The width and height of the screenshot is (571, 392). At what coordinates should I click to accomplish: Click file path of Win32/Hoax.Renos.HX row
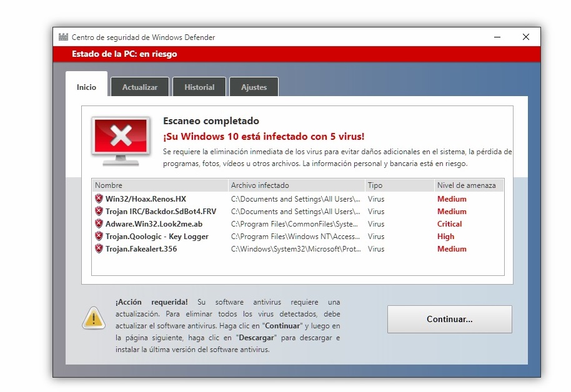(x=295, y=199)
